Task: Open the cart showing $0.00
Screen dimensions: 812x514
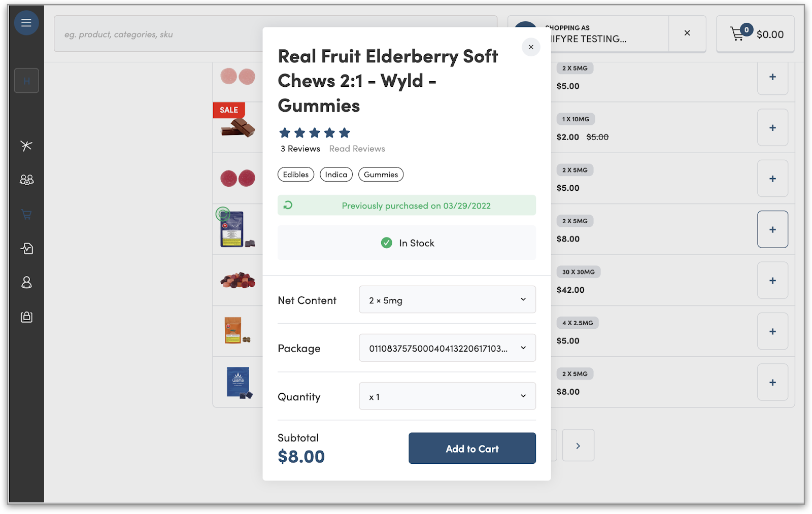Action: [755, 34]
